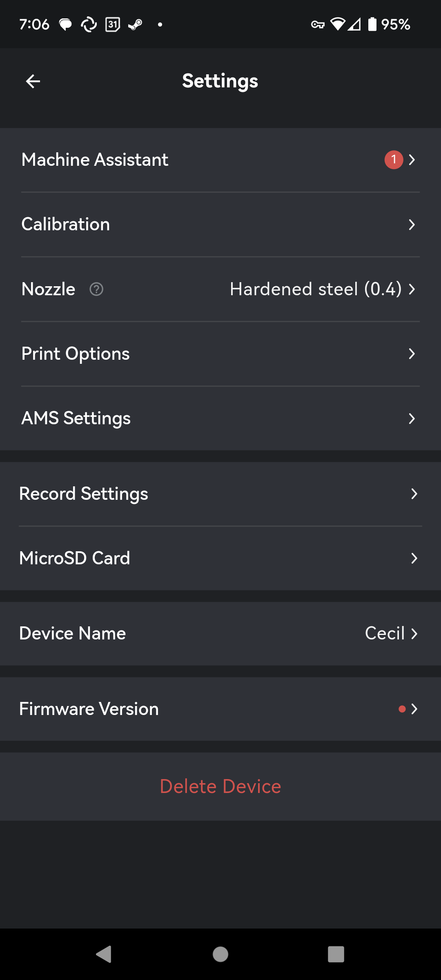Open Record Settings entry

coord(84,494)
